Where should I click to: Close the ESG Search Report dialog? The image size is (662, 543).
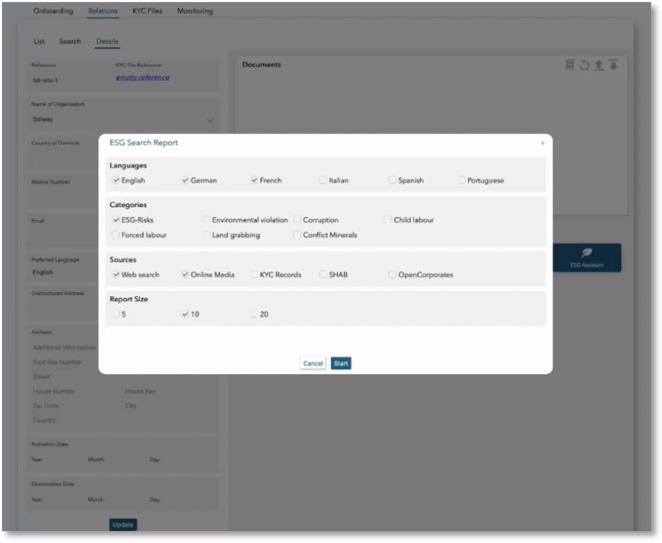click(543, 143)
